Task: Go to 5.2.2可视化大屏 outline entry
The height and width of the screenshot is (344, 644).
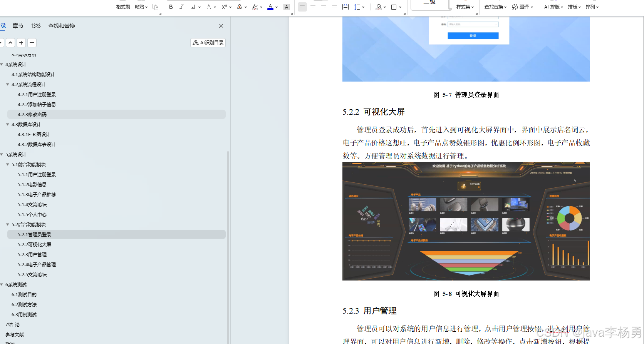Action: (34, 245)
